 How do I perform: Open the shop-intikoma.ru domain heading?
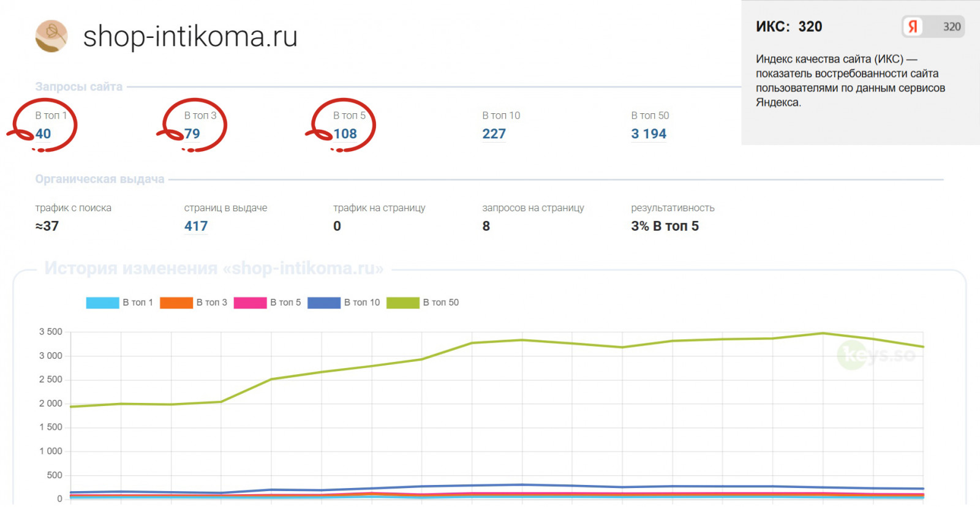click(190, 36)
